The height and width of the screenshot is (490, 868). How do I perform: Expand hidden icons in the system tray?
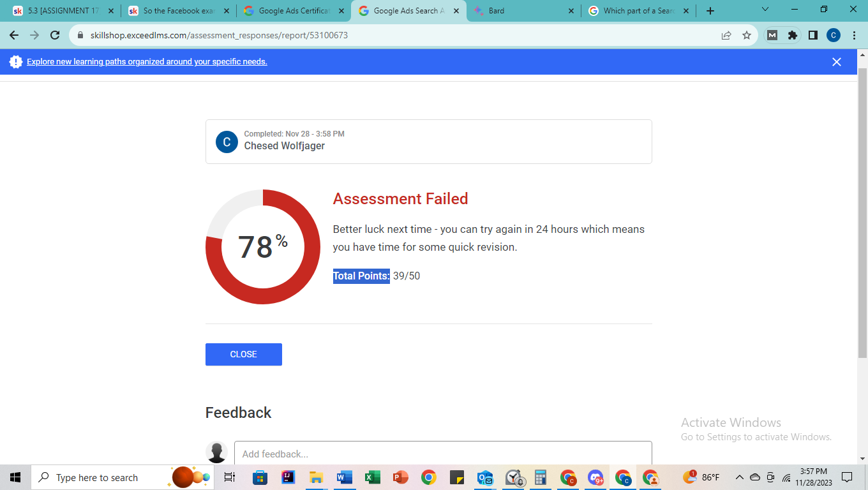click(739, 477)
